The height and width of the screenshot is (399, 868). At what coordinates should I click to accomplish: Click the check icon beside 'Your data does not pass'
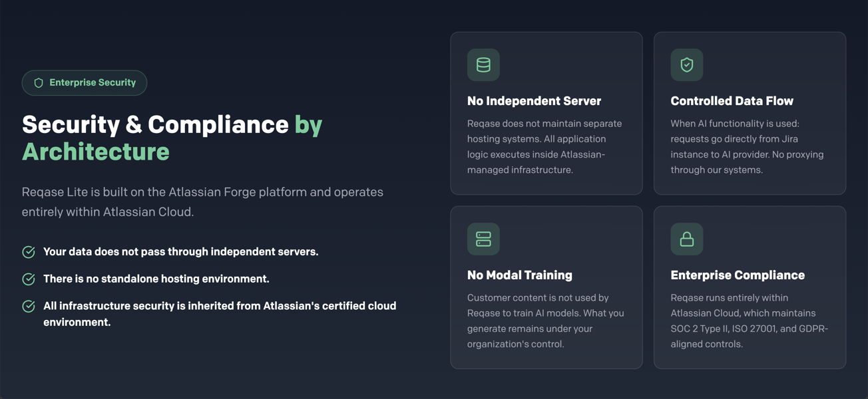[29, 252]
